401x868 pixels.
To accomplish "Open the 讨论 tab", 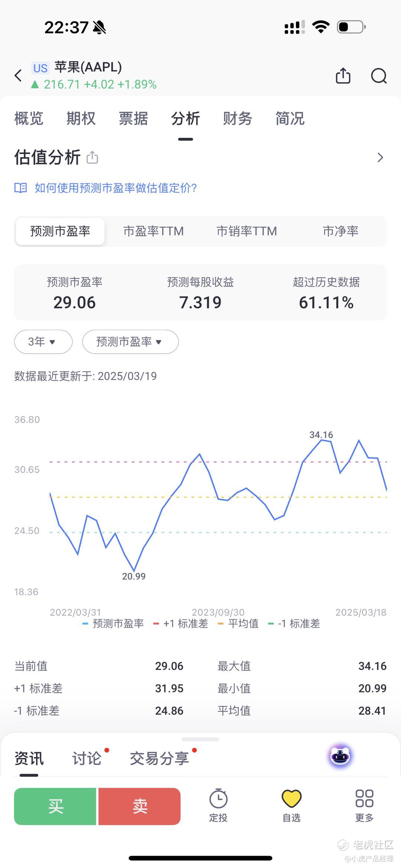I will [x=87, y=759].
